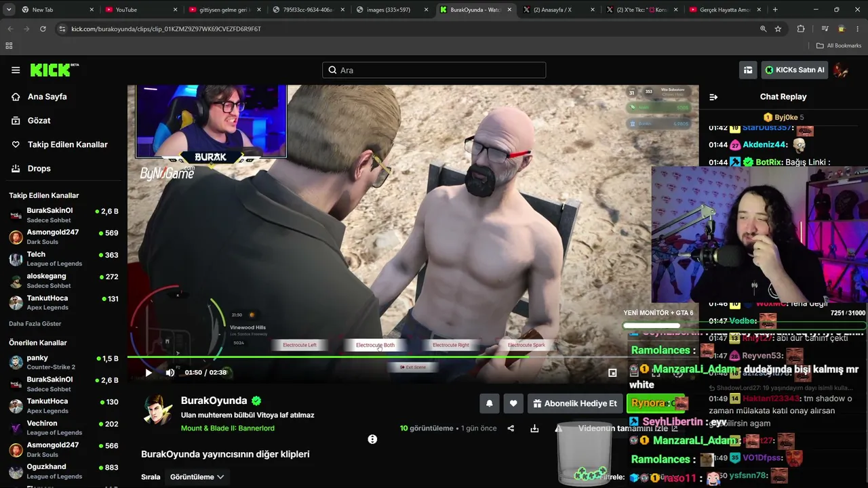Click the Kick search field
Image resolution: width=868 pixels, height=488 pixels.
click(434, 70)
